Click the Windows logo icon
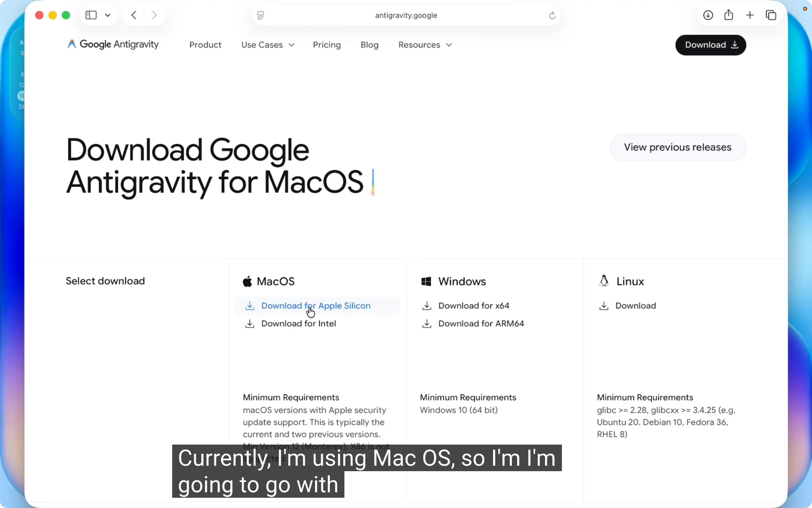 click(x=426, y=281)
